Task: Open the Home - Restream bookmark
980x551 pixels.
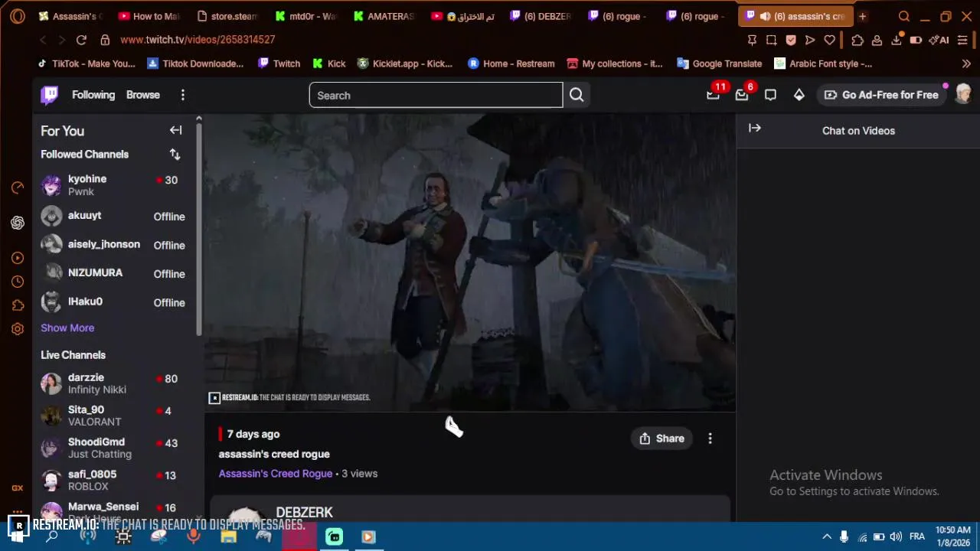Action: (511, 64)
